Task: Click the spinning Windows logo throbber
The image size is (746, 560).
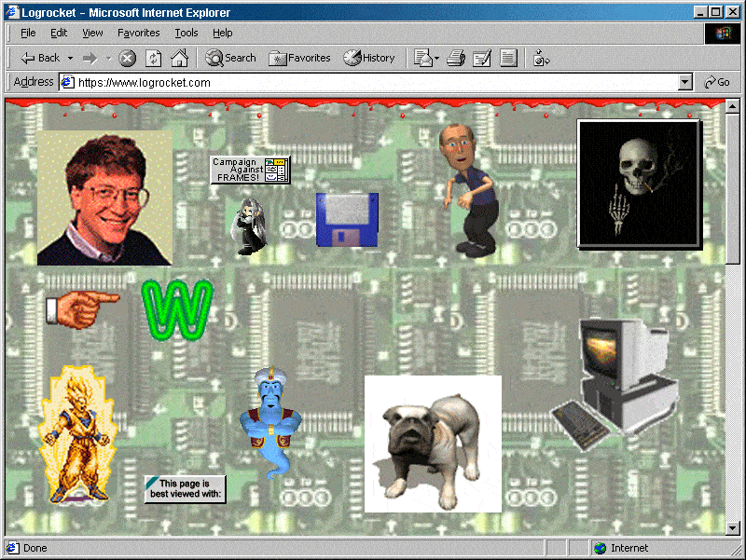Action: tap(721, 33)
